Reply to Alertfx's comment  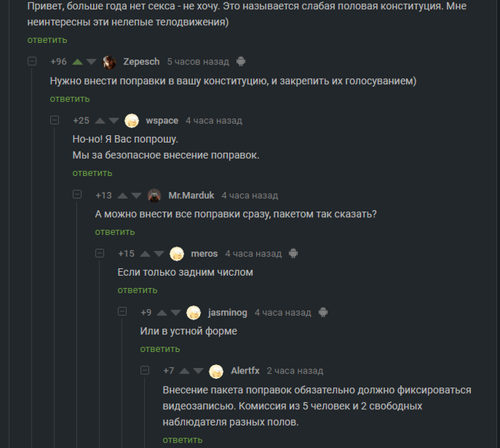click(182, 440)
